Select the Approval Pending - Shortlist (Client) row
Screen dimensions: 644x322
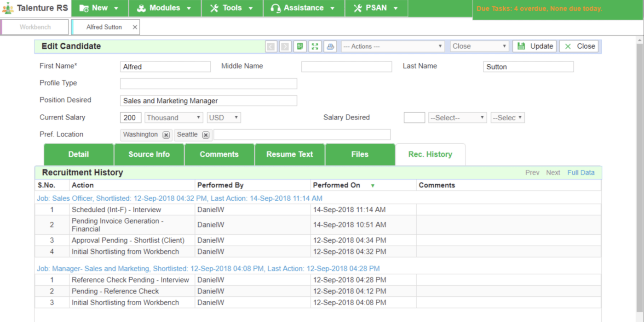(x=318, y=240)
